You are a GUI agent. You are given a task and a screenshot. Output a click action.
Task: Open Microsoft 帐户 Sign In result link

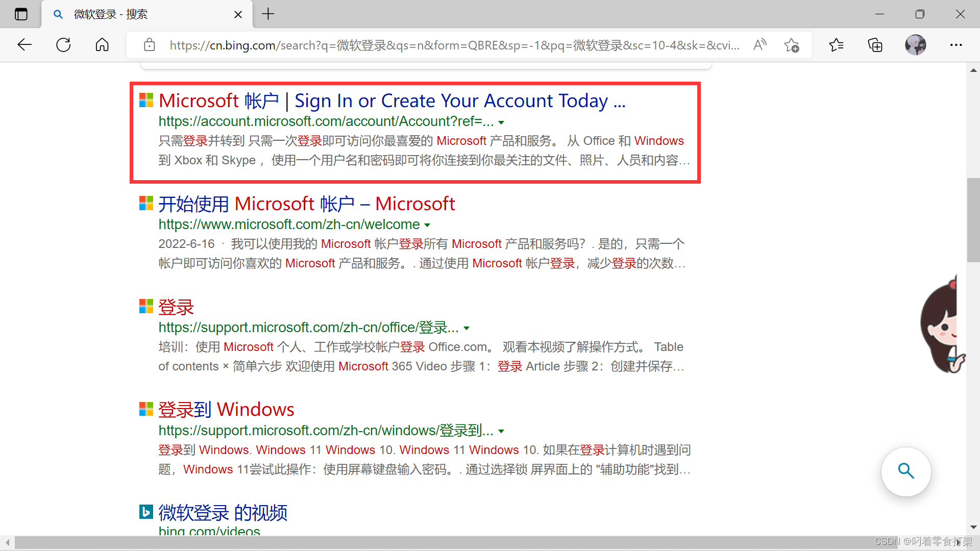[391, 101]
